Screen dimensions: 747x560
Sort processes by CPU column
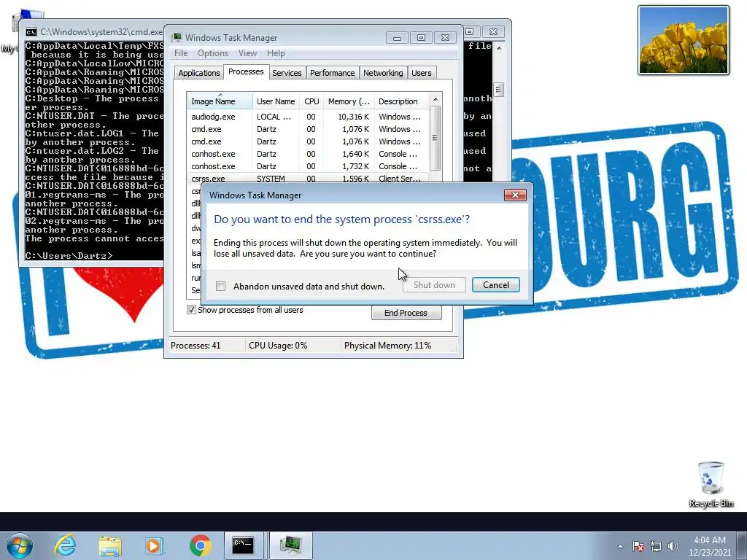311,101
